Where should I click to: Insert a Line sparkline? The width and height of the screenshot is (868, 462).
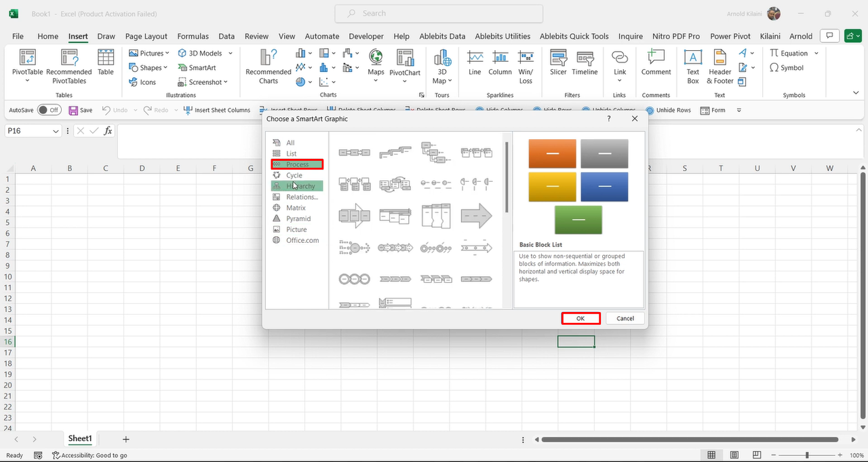tap(475, 62)
